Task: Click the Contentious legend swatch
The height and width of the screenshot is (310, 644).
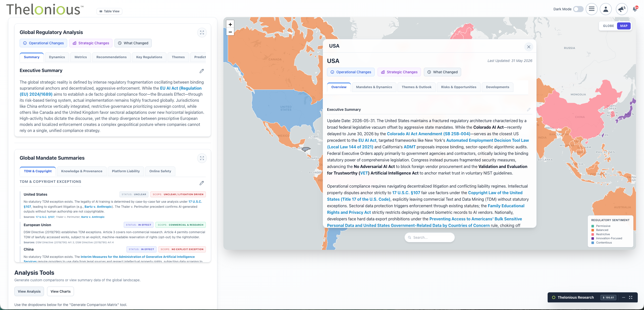Action: (593, 243)
